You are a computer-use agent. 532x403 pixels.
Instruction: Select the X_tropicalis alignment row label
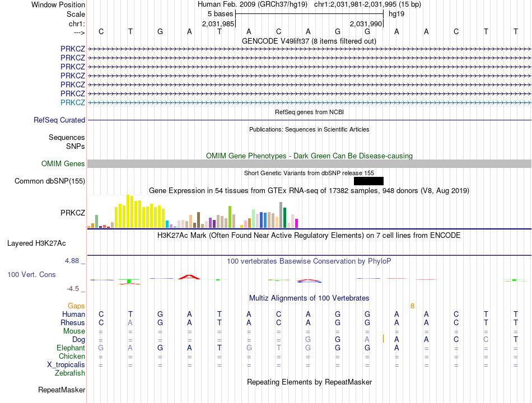point(66,365)
